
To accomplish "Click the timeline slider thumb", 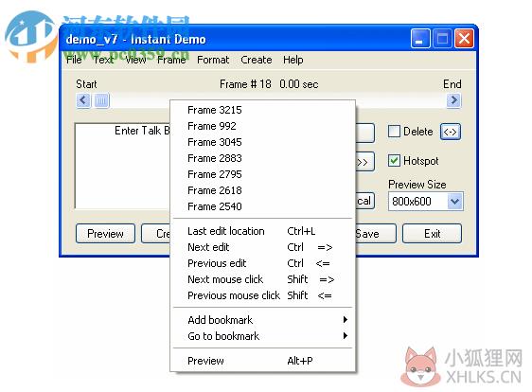I will [101, 100].
